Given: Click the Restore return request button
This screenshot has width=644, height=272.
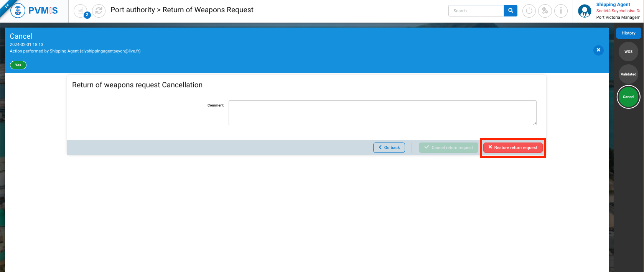Looking at the screenshot, I should 513,147.
